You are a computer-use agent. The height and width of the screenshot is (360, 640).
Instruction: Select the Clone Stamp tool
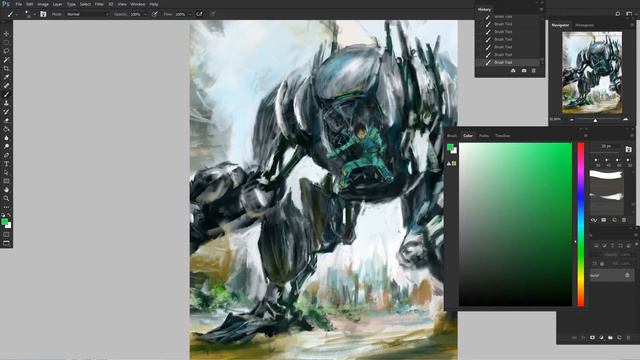[6, 103]
